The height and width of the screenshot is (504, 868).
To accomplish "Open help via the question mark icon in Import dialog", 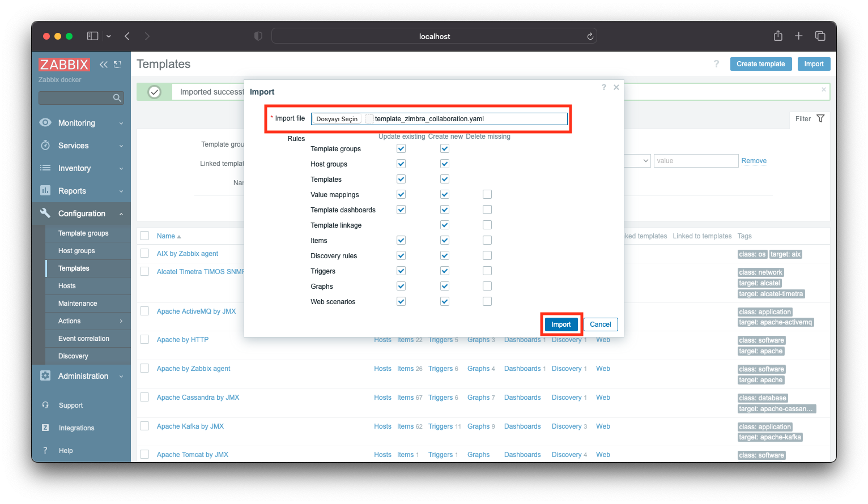I will pyautogui.click(x=603, y=87).
